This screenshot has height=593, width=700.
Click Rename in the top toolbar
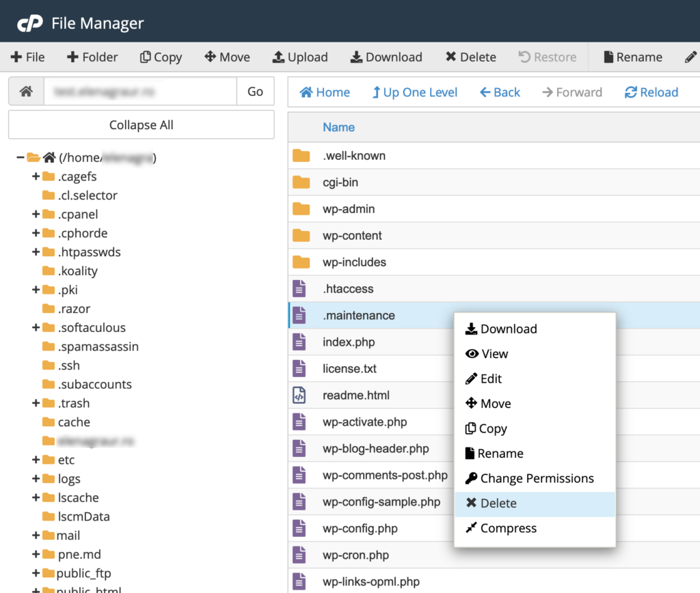pyautogui.click(x=633, y=57)
